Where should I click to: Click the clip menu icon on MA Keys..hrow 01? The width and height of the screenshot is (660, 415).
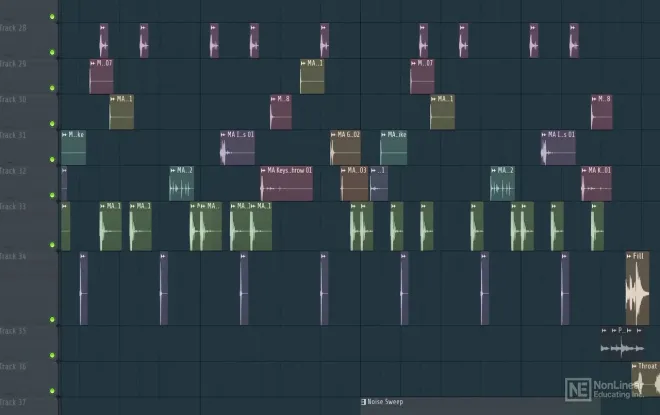263,170
